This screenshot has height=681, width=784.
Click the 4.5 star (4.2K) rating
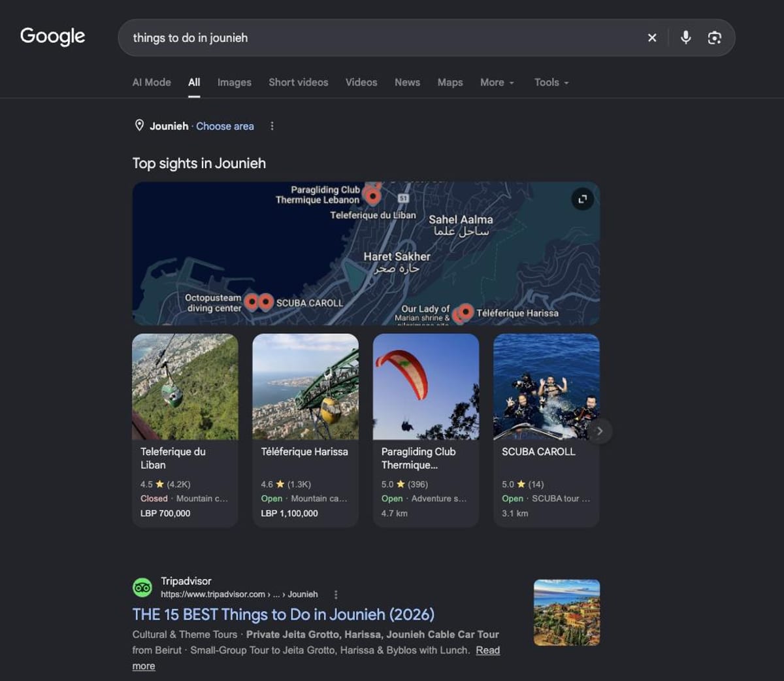(165, 484)
